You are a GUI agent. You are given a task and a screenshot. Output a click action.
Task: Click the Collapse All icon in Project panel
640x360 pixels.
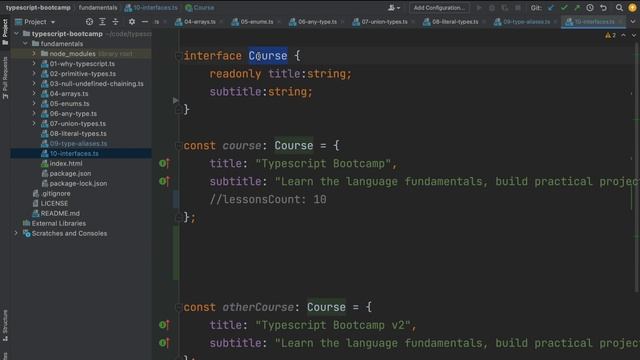click(115, 22)
